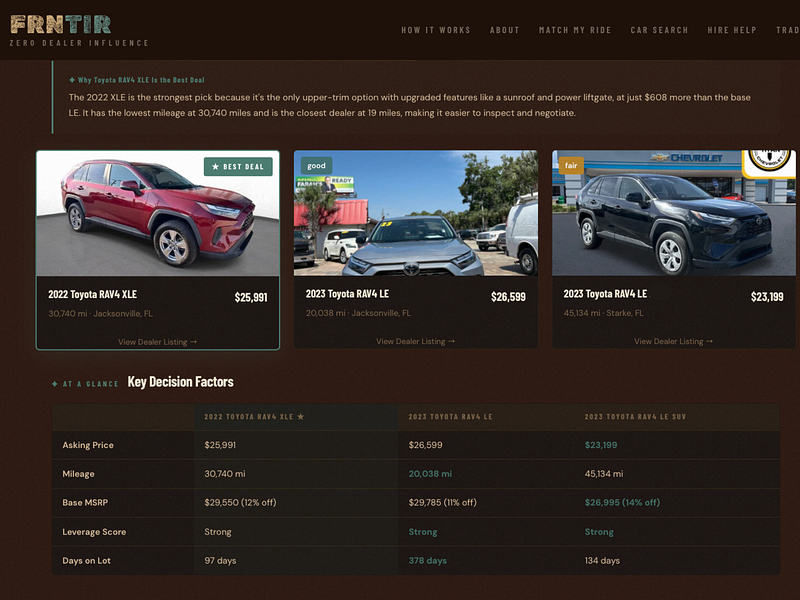This screenshot has width=800, height=600.
Task: Open silver 2023 RAV4 LE photo
Action: [x=416, y=213]
